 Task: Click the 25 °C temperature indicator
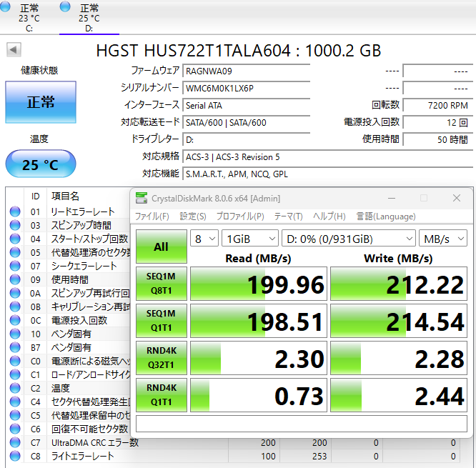(x=41, y=164)
